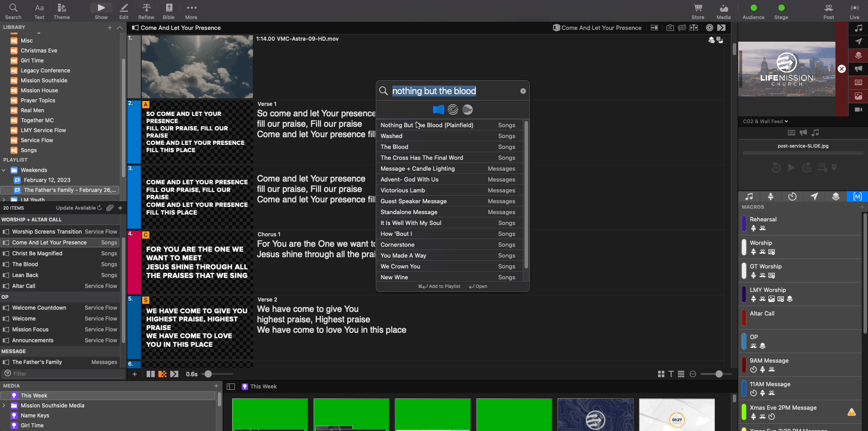Switch to the Props tab
868x431 pixels.
click(x=836, y=196)
